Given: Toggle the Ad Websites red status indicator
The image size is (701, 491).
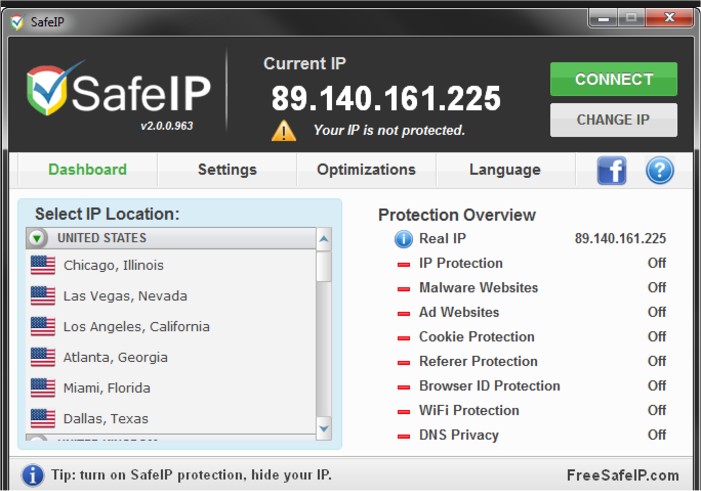Looking at the screenshot, I should coord(403,313).
